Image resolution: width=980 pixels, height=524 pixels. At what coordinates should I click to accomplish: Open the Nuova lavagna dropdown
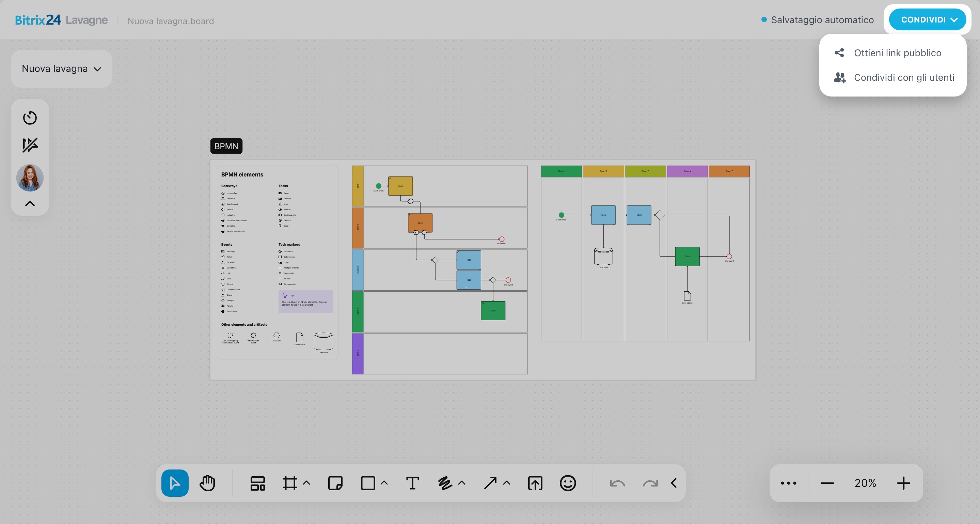(x=61, y=69)
